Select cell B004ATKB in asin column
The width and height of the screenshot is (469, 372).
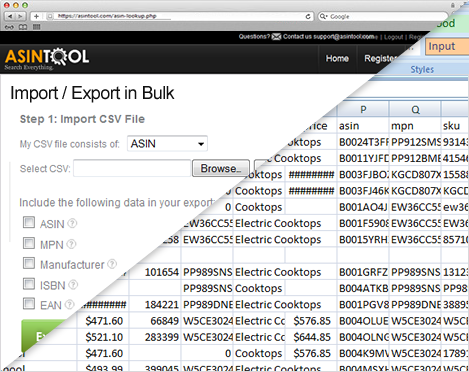[x=363, y=288]
